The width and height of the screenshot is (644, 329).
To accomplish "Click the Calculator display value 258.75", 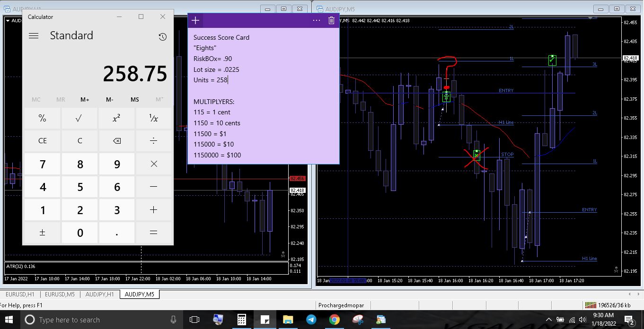I will (x=135, y=74).
